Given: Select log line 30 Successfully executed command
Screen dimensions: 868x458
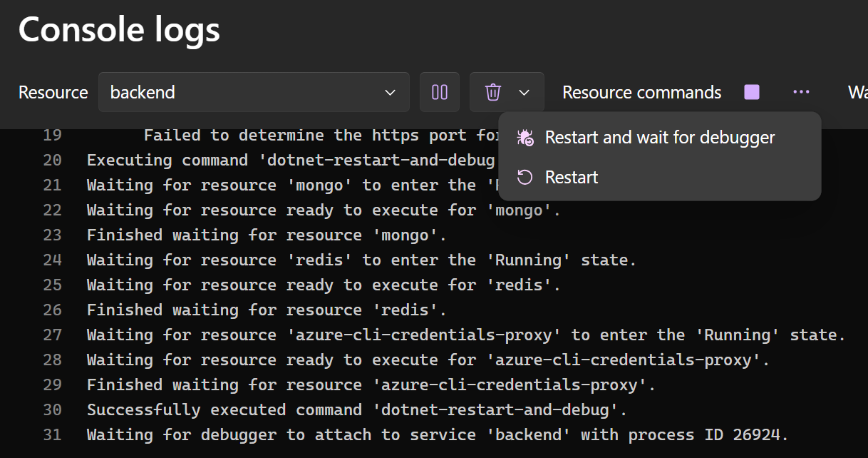Looking at the screenshot, I should pyautogui.click(x=357, y=409).
